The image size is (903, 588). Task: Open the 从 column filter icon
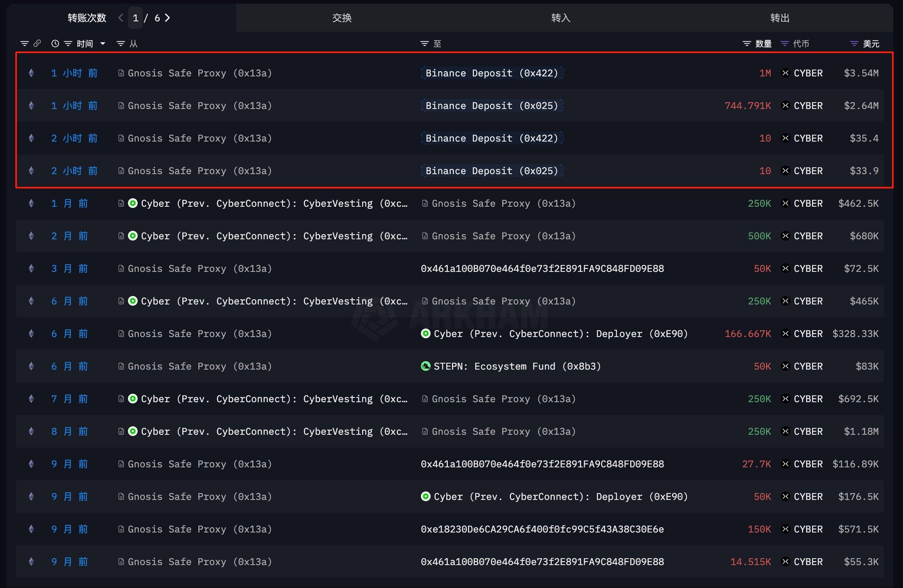[120, 43]
